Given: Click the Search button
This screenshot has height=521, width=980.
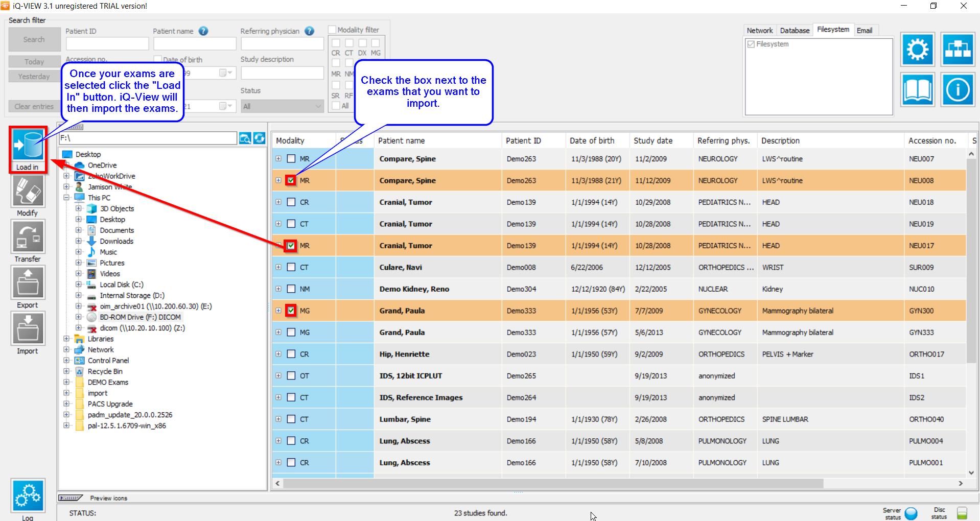Looking at the screenshot, I should (34, 39).
